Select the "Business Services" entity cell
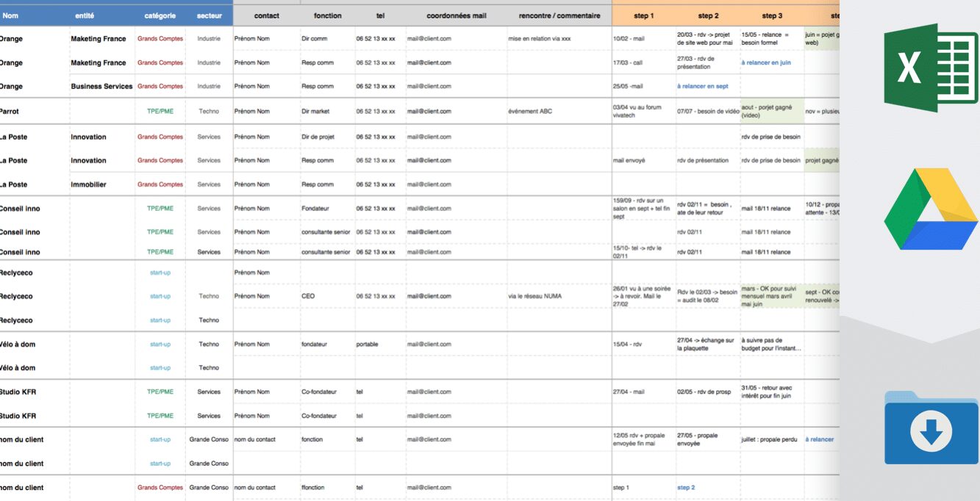Image resolution: width=980 pixels, height=501 pixels. pos(102,87)
